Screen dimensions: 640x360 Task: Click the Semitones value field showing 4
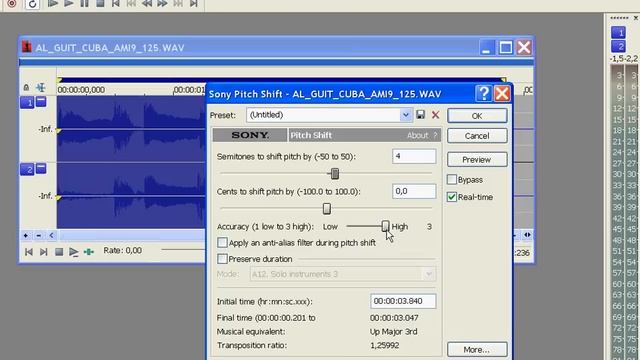click(x=414, y=156)
